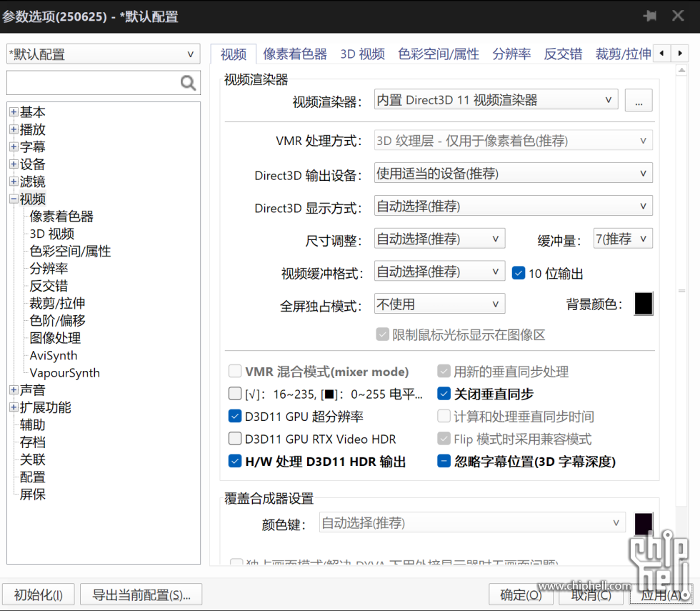
Task: Click the 取消(C) cancel button
Action: pos(591,595)
